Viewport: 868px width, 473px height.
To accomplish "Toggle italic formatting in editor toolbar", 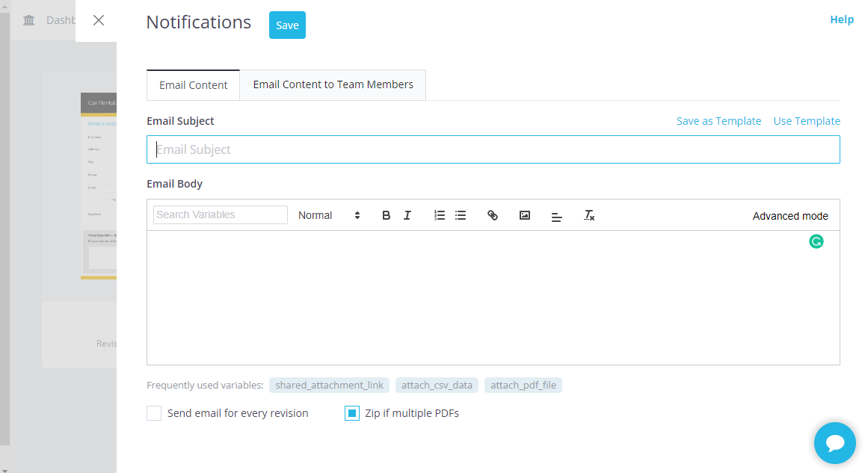I will (407, 215).
